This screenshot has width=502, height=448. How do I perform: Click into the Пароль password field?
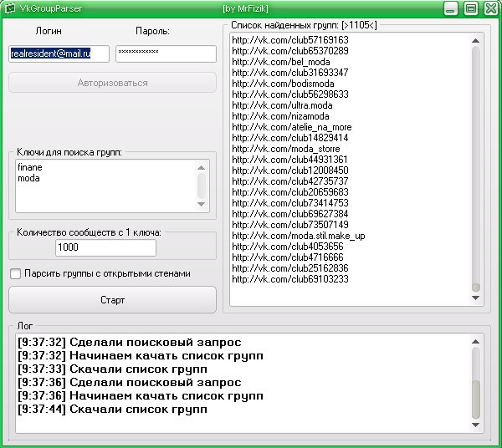tap(166, 53)
